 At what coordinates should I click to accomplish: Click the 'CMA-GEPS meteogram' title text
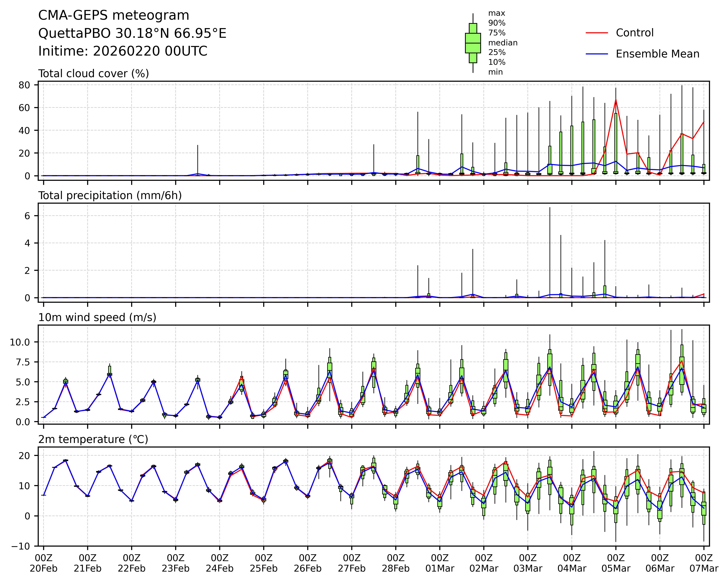click(113, 16)
